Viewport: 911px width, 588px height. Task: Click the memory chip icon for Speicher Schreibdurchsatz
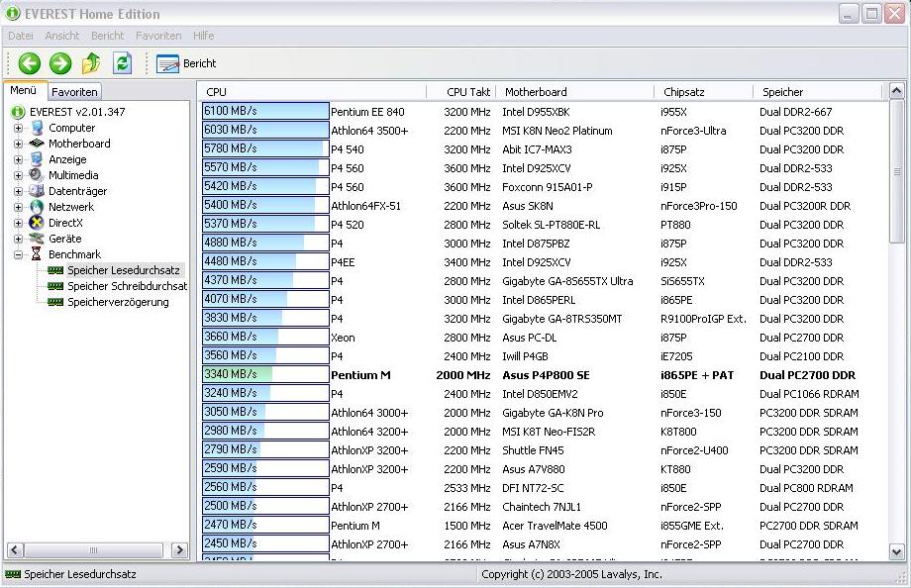55,286
